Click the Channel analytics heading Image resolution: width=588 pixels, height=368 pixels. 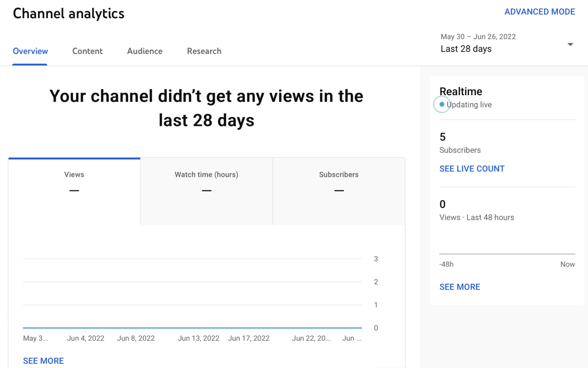(x=69, y=13)
